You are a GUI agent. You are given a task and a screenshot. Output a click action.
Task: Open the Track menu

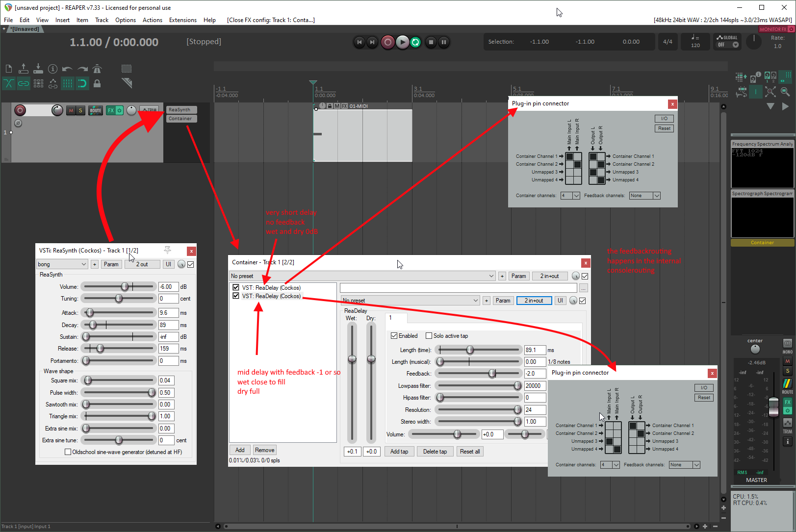102,20
